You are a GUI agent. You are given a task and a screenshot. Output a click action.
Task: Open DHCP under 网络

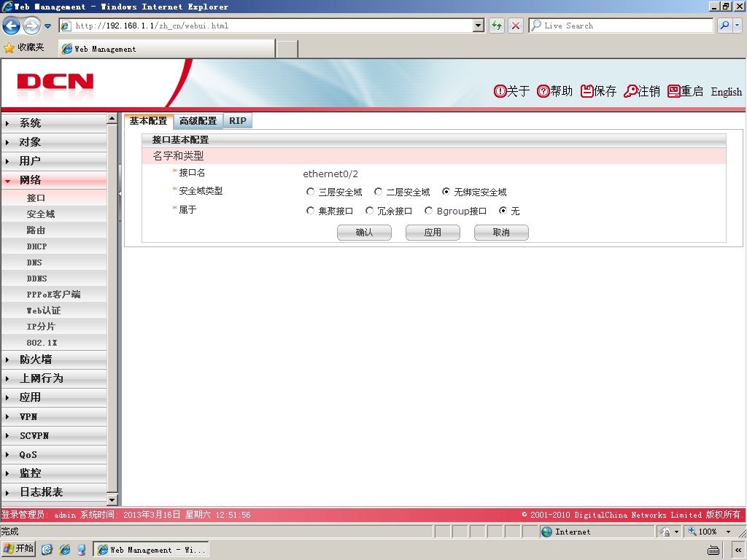click(x=54, y=246)
